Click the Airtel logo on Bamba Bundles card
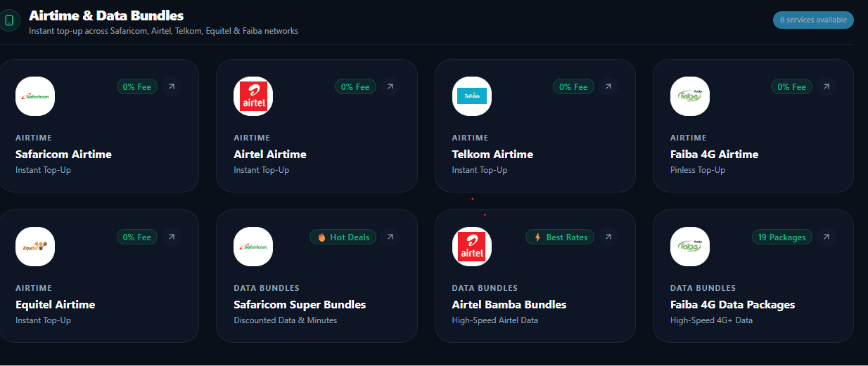The height and width of the screenshot is (366, 868). pos(471,247)
